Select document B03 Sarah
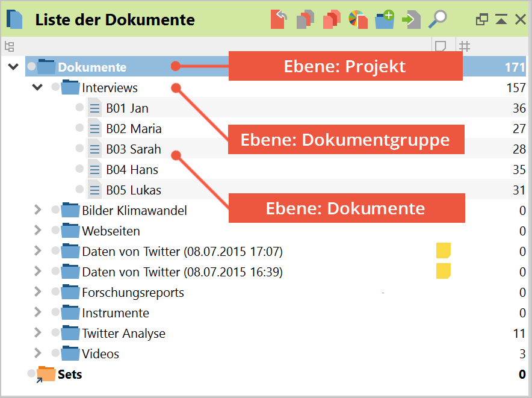 134,149
